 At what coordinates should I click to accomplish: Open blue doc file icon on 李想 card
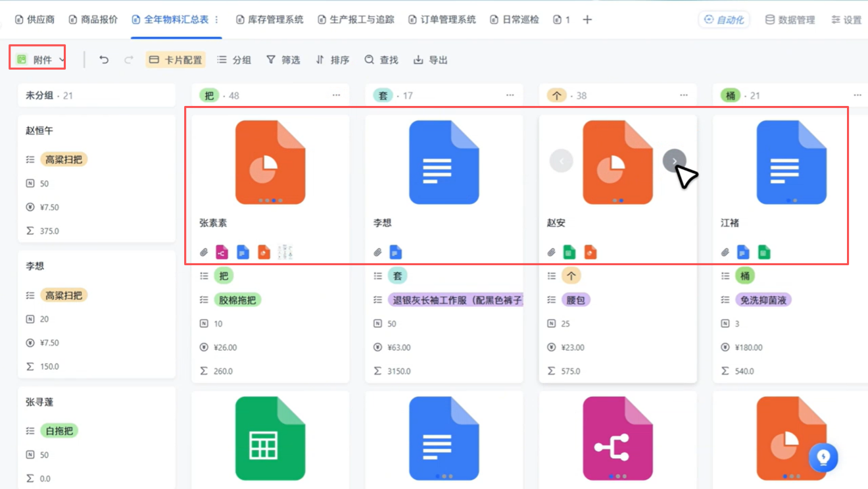395,252
